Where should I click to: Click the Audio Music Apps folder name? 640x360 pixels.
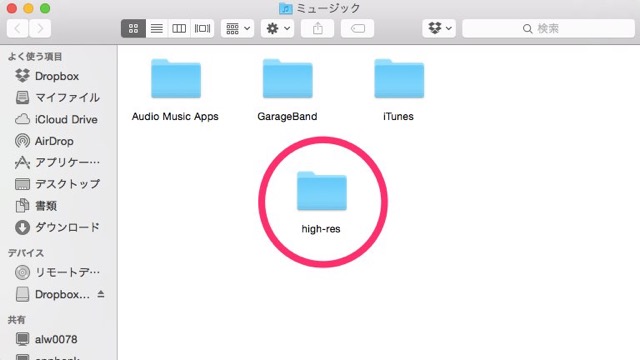click(x=175, y=116)
